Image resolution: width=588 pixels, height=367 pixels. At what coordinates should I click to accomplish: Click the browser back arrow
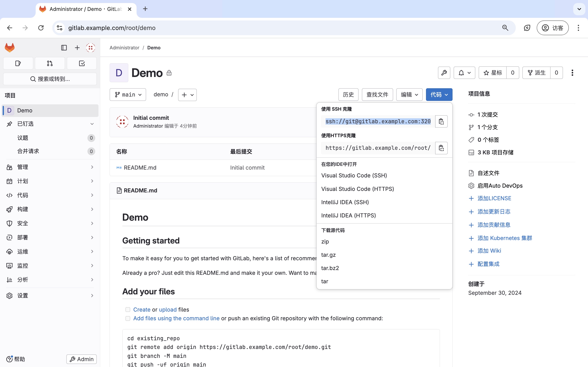(10, 28)
